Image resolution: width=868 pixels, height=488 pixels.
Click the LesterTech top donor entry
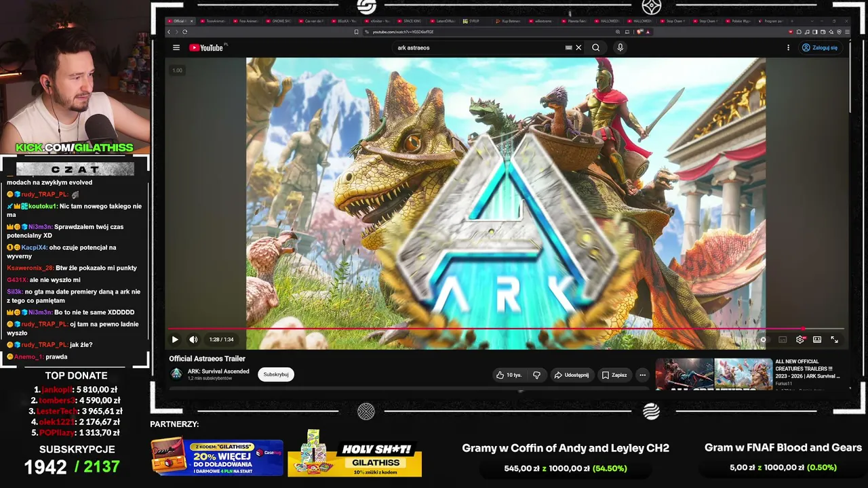[x=77, y=411]
